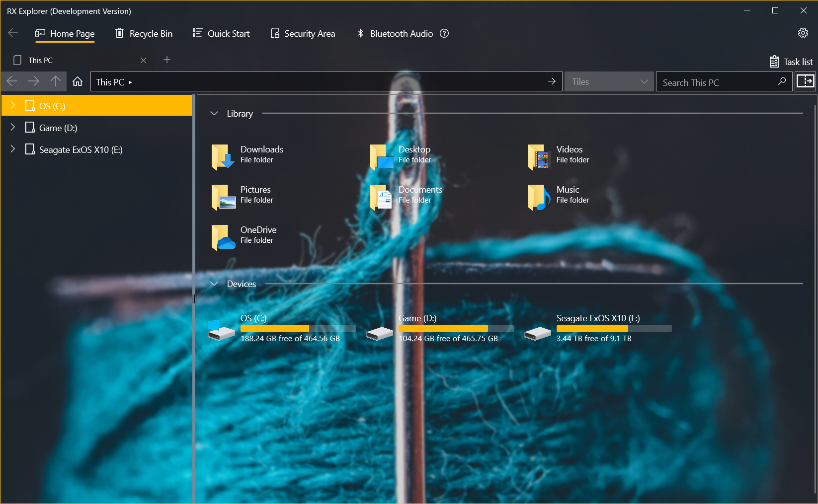Add a new tab with plus icon

click(167, 60)
